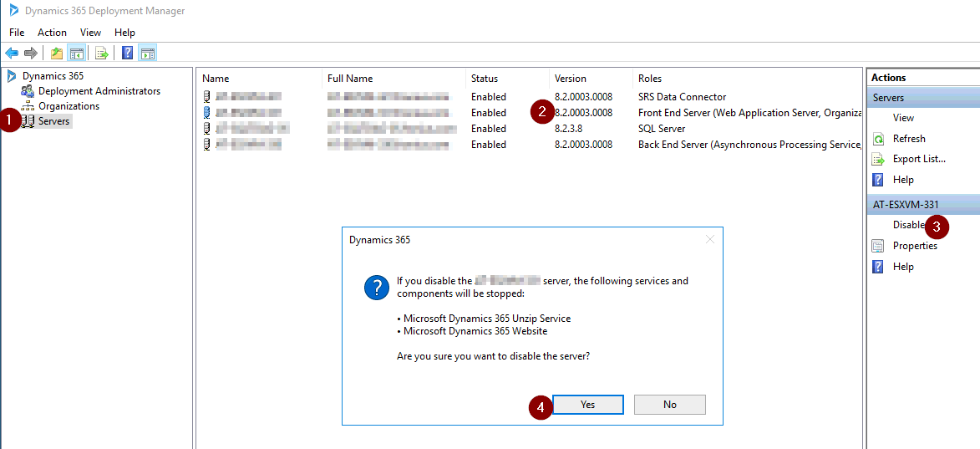
Task: Click the SQL Server role text
Action: pos(661,129)
